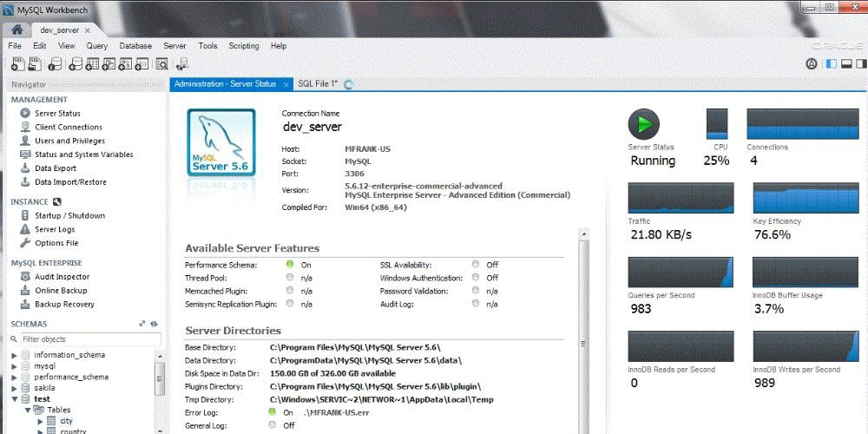Refresh the SCHEMAS list

(x=154, y=324)
